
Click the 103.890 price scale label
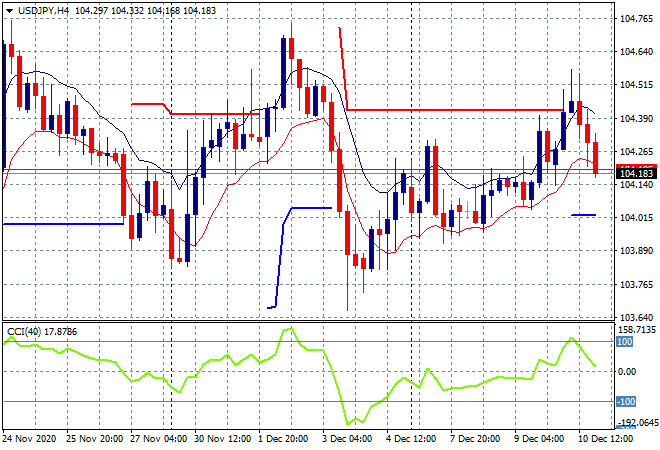click(x=636, y=251)
